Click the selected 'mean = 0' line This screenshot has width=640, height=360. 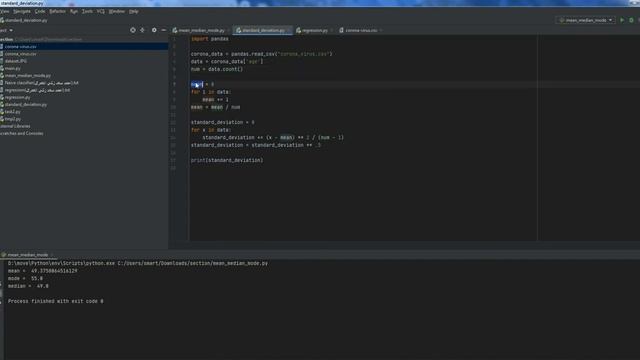tap(202, 84)
